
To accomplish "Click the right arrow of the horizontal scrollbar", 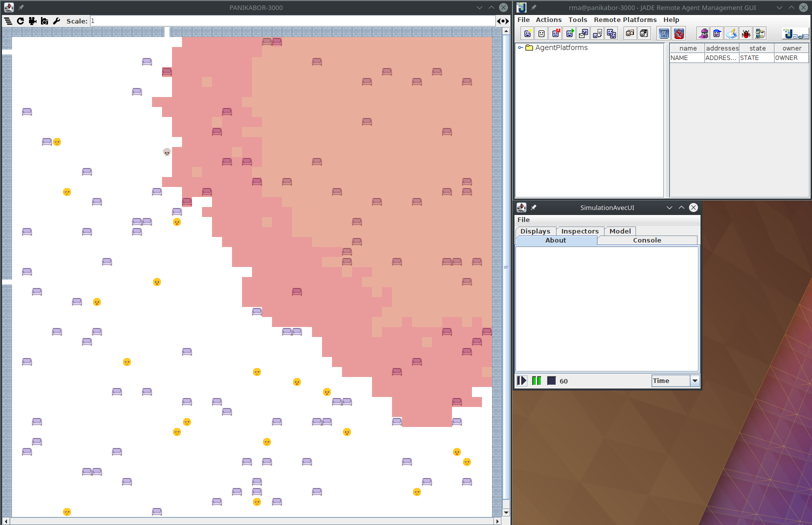I will (497, 521).
